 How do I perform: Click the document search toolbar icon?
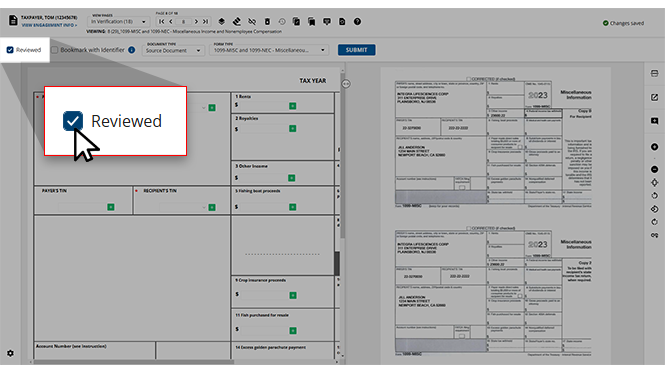tap(342, 22)
